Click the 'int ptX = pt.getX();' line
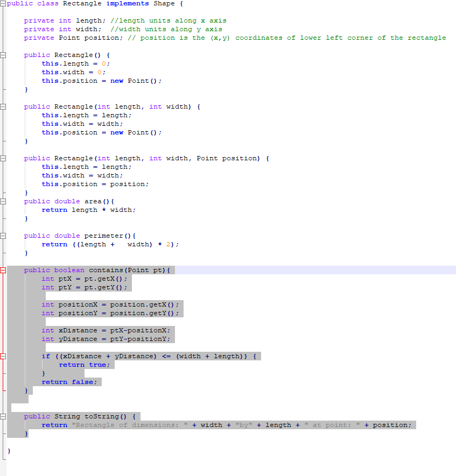 pyautogui.click(x=83, y=279)
